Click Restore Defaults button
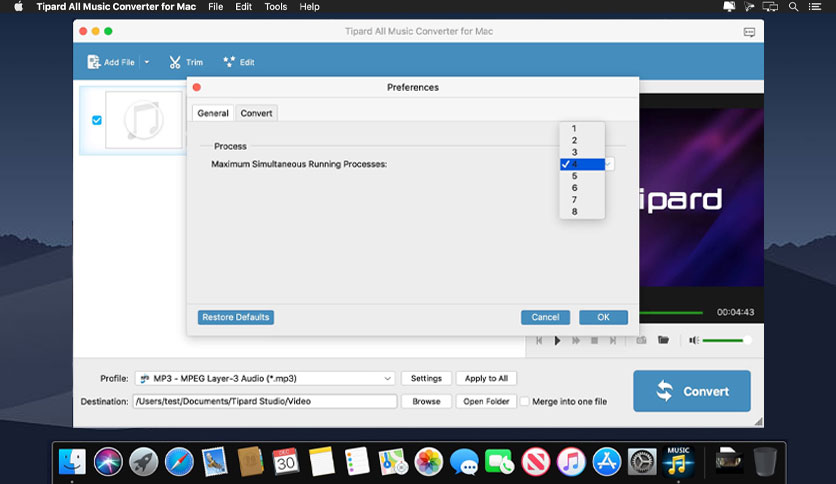The height and width of the screenshot is (484, 836). pyautogui.click(x=236, y=317)
